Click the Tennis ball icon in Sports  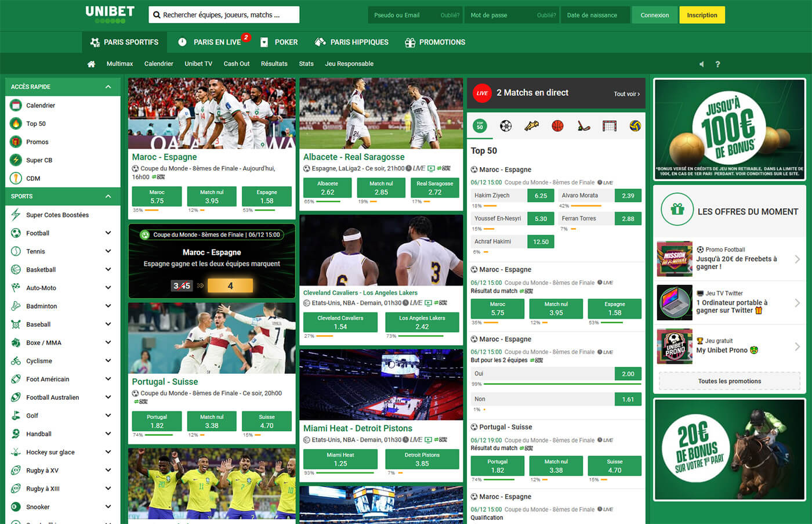click(16, 251)
